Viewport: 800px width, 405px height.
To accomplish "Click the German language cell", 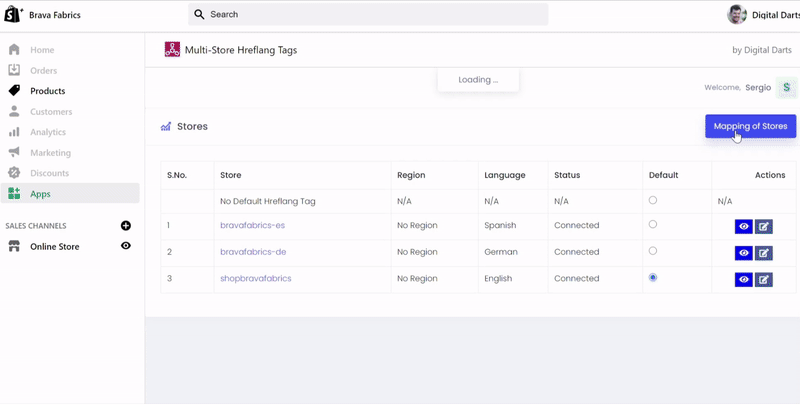I will [501, 251].
